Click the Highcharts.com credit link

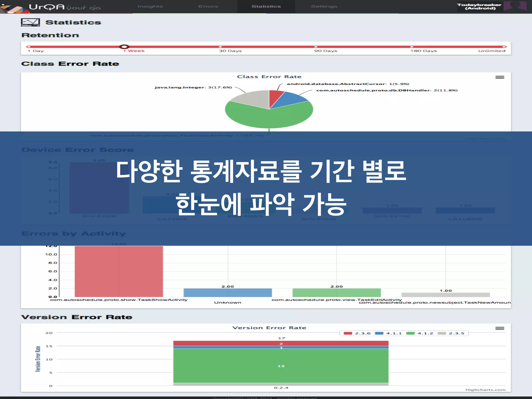click(485, 390)
